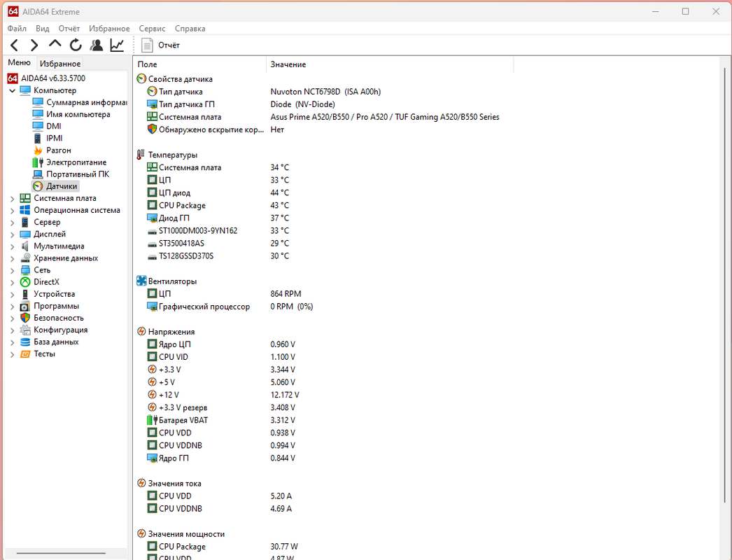The height and width of the screenshot is (560, 732).
Task: Collapse the Компьютер tree node
Action: (x=12, y=90)
